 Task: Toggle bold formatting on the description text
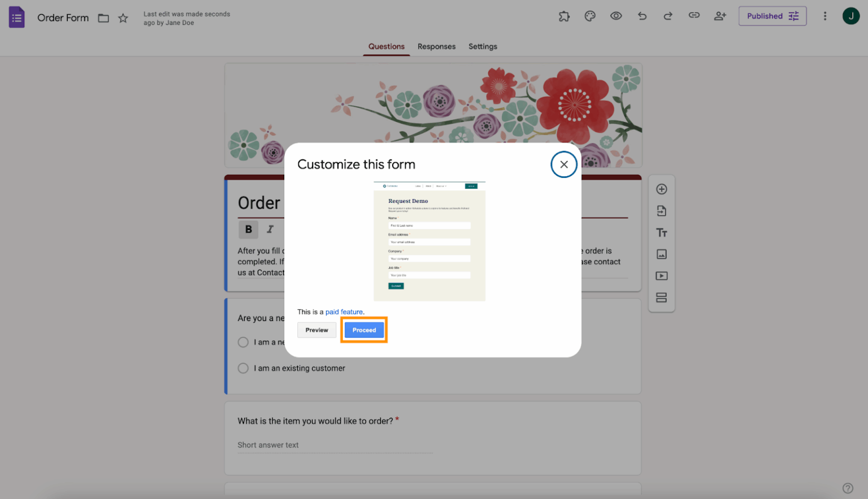pyautogui.click(x=248, y=229)
